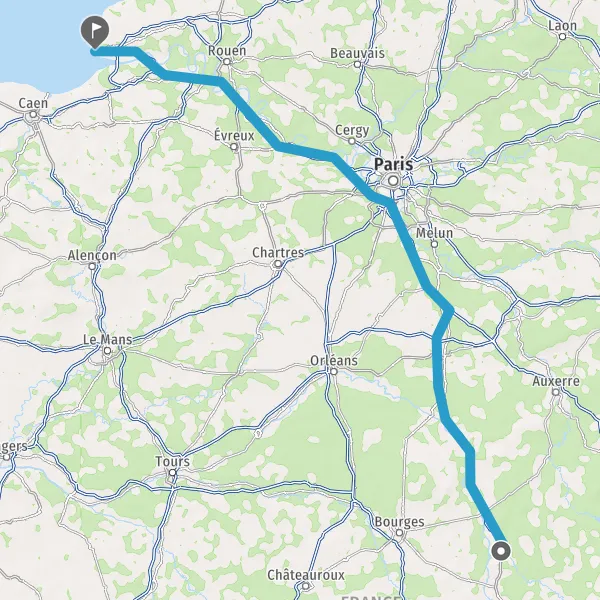Select the Évreux city label
This screenshot has width=600, height=600.
point(234,135)
